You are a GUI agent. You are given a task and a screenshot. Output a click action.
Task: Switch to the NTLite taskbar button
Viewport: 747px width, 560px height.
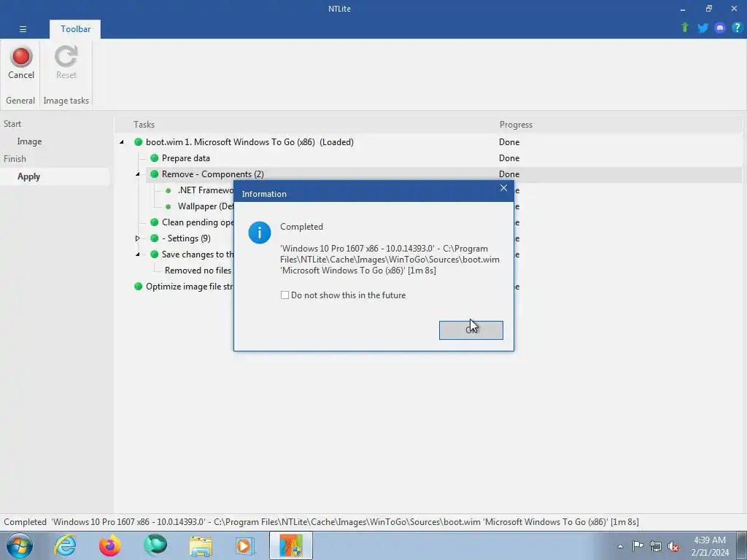tap(291, 545)
